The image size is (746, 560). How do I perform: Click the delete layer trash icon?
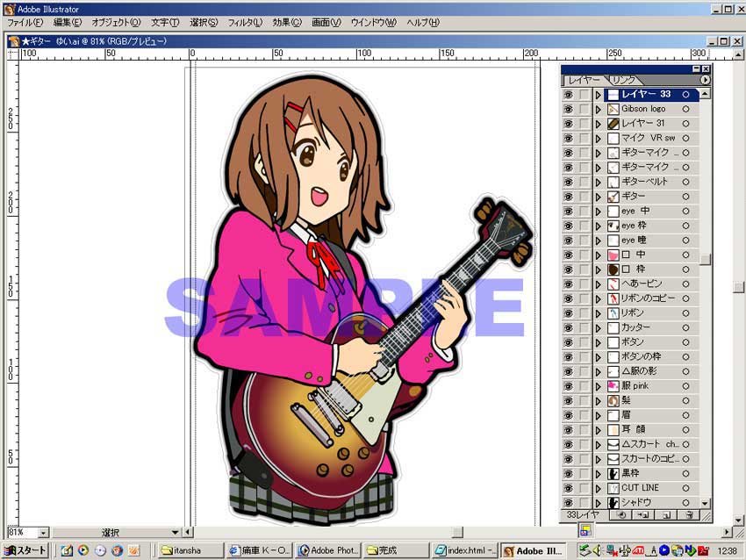(x=689, y=515)
